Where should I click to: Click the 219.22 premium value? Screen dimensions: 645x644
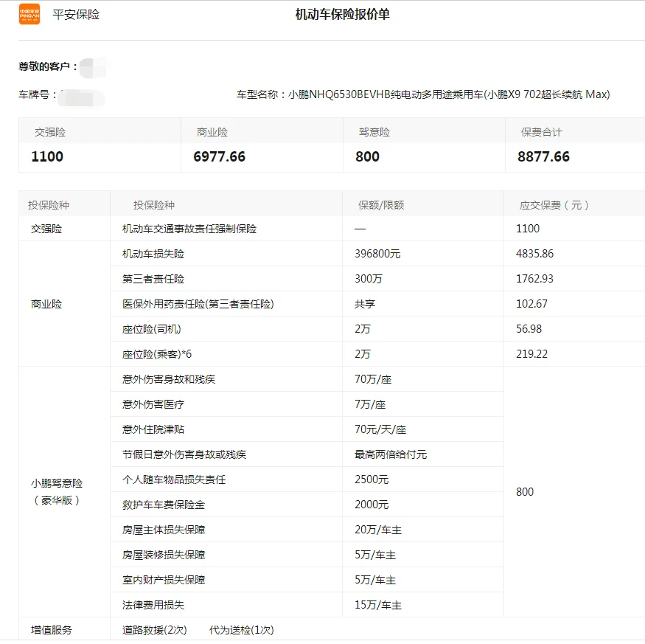532,354
